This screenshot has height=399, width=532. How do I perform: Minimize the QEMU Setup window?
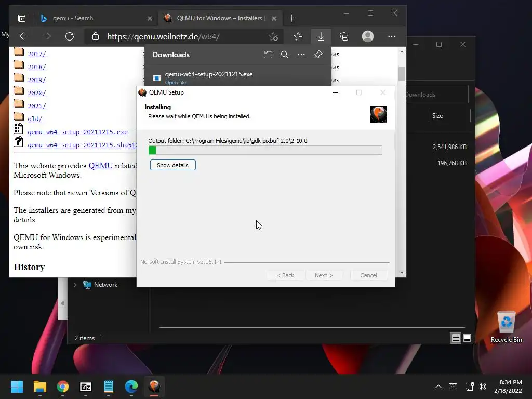click(336, 92)
